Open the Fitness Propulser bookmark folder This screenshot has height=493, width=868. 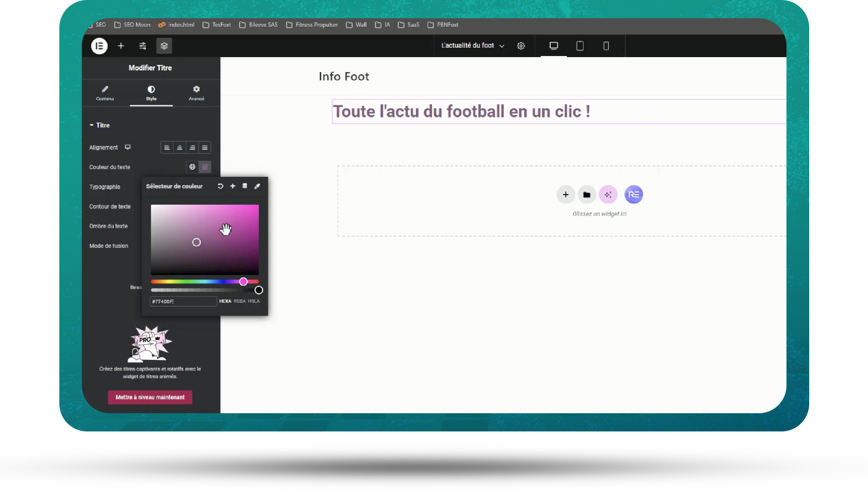[x=312, y=25]
